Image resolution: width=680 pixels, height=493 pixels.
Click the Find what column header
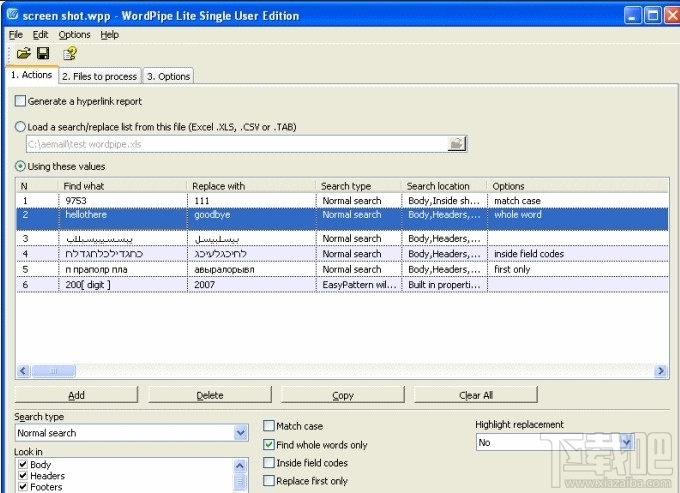coord(122,186)
